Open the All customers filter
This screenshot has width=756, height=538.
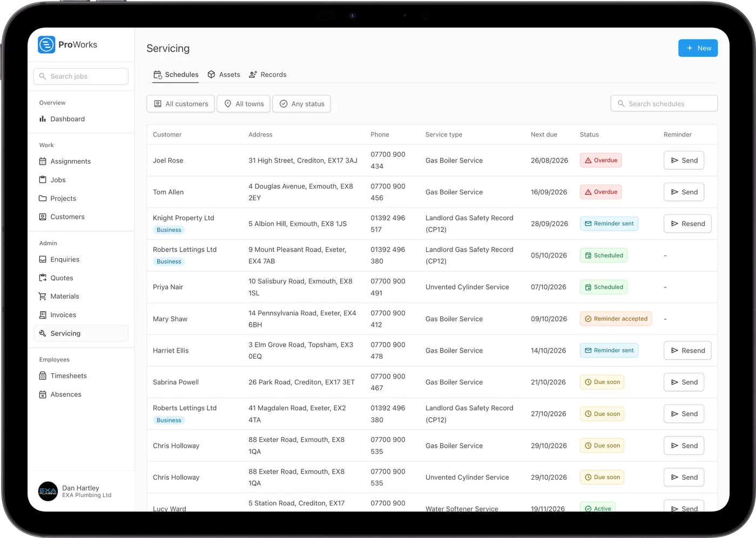point(181,104)
